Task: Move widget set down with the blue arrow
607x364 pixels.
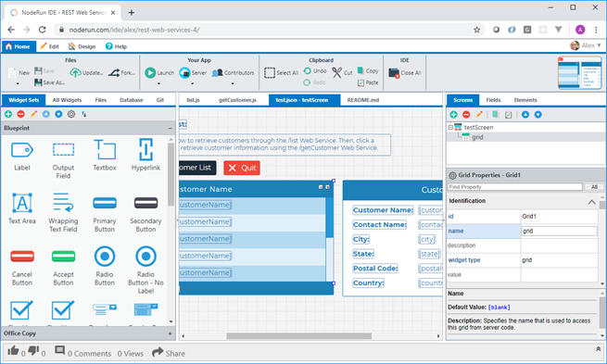Action: pos(58,114)
